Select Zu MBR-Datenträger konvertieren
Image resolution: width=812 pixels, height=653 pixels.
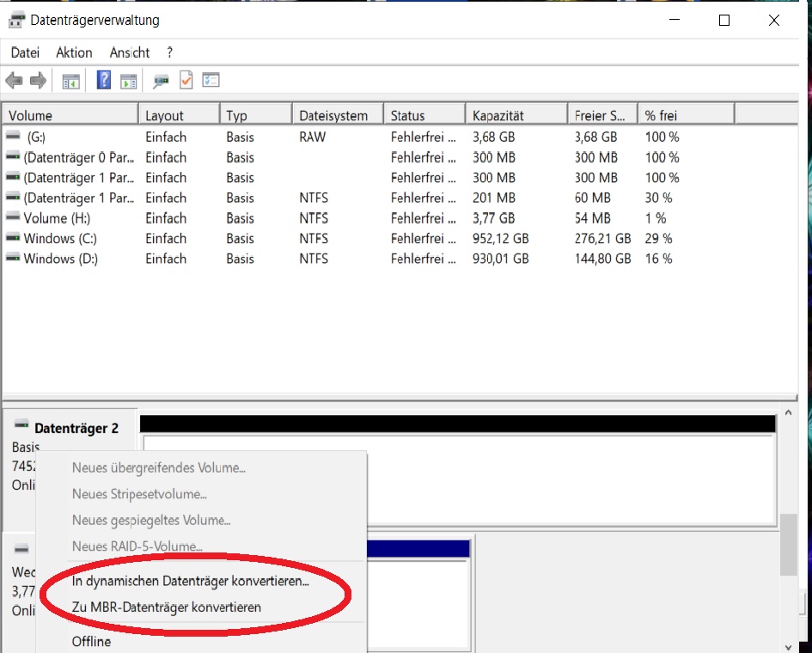166,607
